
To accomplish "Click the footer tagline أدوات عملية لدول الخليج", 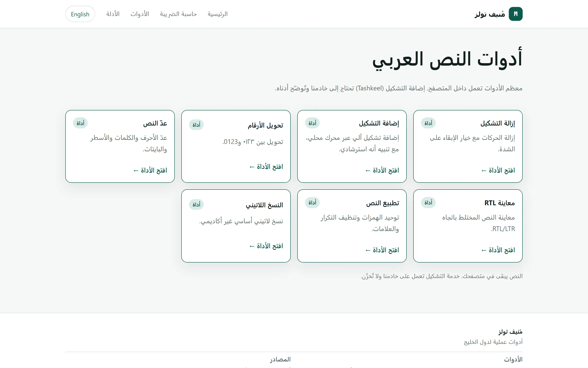I will tap(493, 342).
